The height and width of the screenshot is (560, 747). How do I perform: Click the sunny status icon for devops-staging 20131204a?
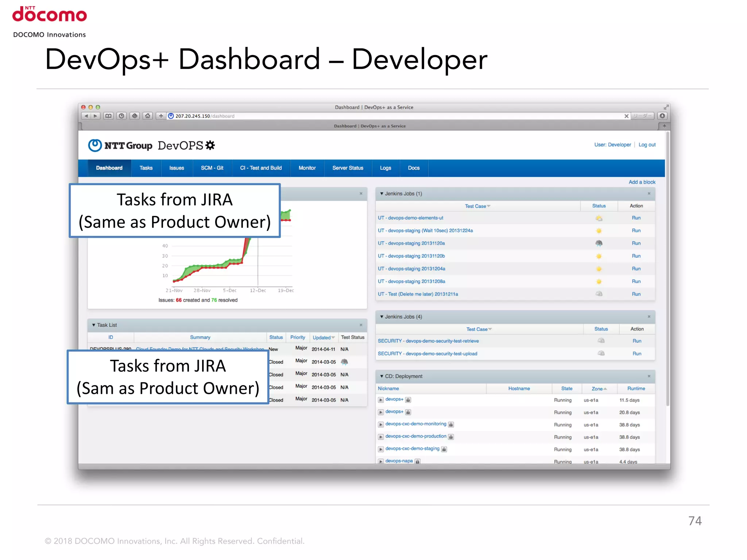coord(599,269)
